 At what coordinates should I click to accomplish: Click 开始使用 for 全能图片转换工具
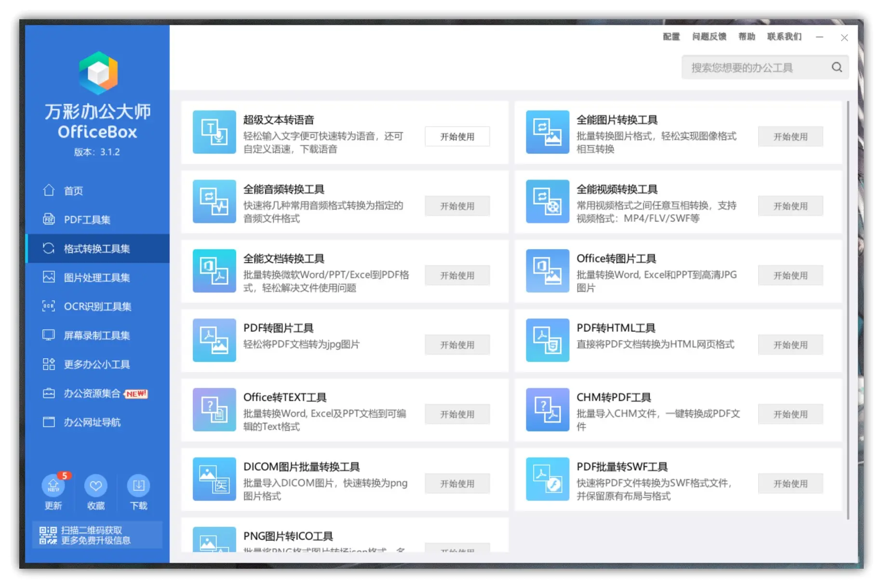(x=790, y=136)
